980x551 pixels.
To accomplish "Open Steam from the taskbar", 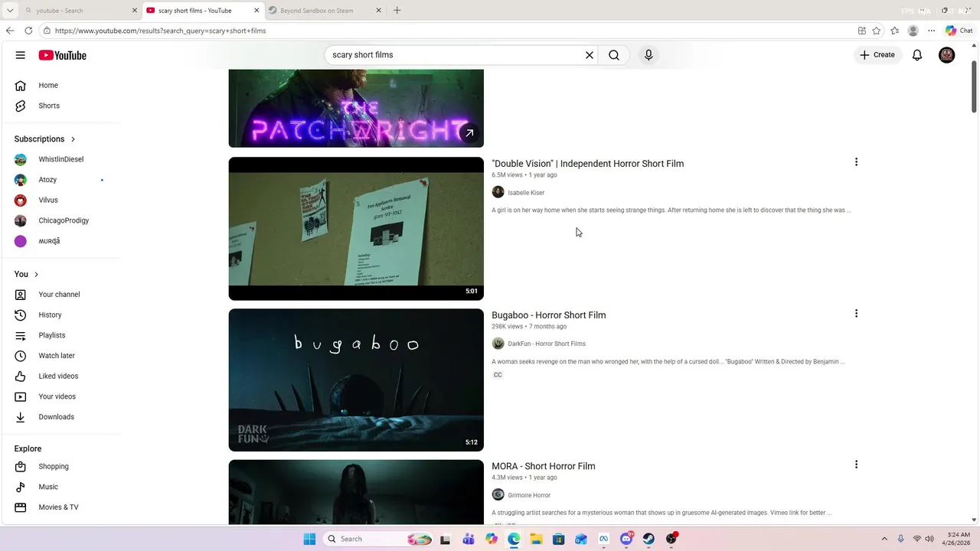I will point(648,539).
